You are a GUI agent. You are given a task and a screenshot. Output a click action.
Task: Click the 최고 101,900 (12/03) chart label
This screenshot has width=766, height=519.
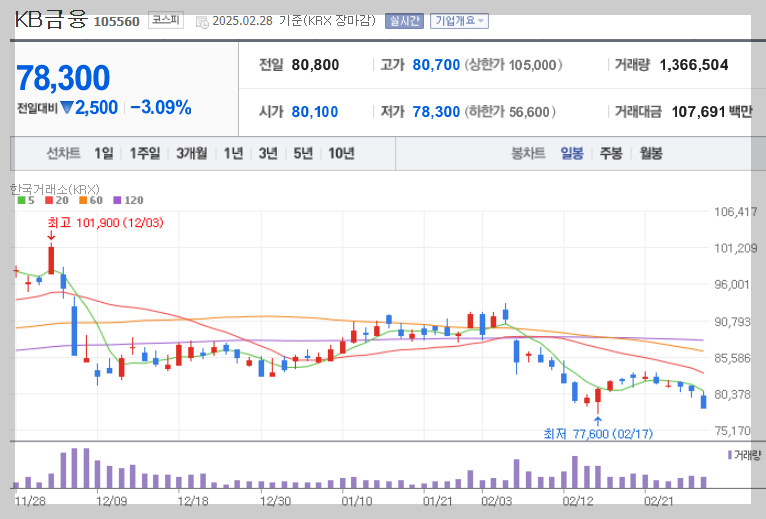(106, 223)
